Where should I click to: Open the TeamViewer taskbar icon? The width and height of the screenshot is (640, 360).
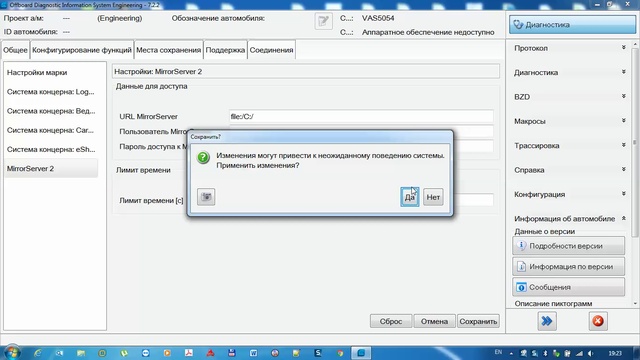click(x=145, y=353)
